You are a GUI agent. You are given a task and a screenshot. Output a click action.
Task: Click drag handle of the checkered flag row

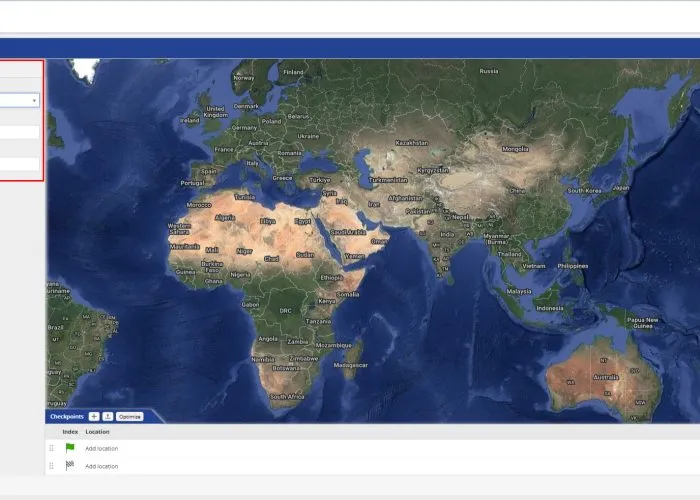(x=52, y=465)
